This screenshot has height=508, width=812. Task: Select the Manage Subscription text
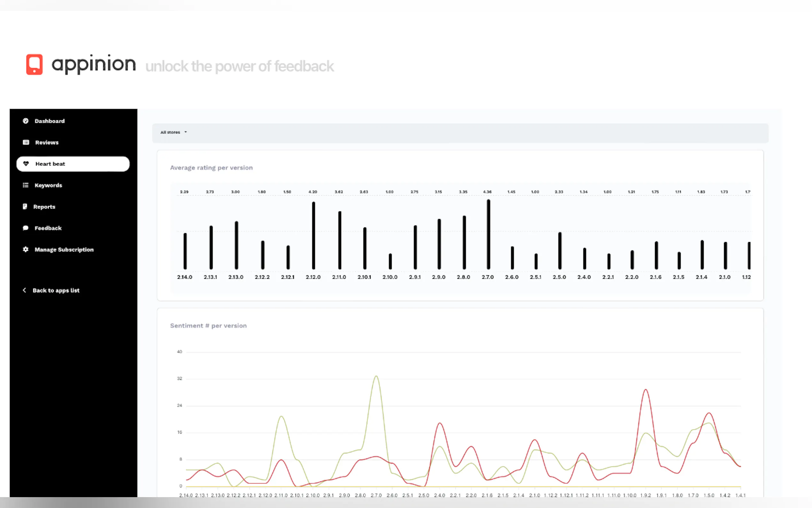point(64,250)
